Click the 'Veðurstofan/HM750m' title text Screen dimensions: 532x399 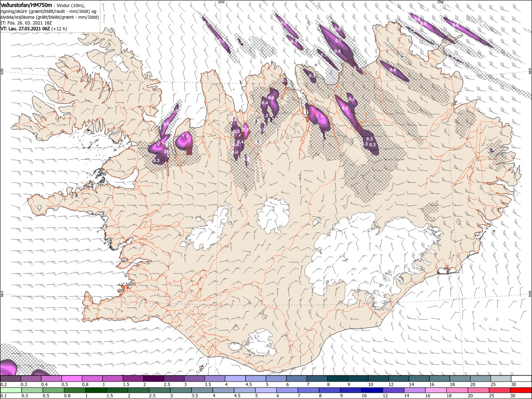(x=26, y=5)
